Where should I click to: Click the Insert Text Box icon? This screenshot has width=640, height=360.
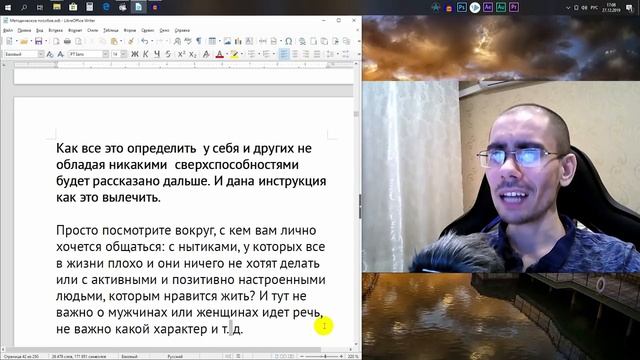[x=249, y=41]
